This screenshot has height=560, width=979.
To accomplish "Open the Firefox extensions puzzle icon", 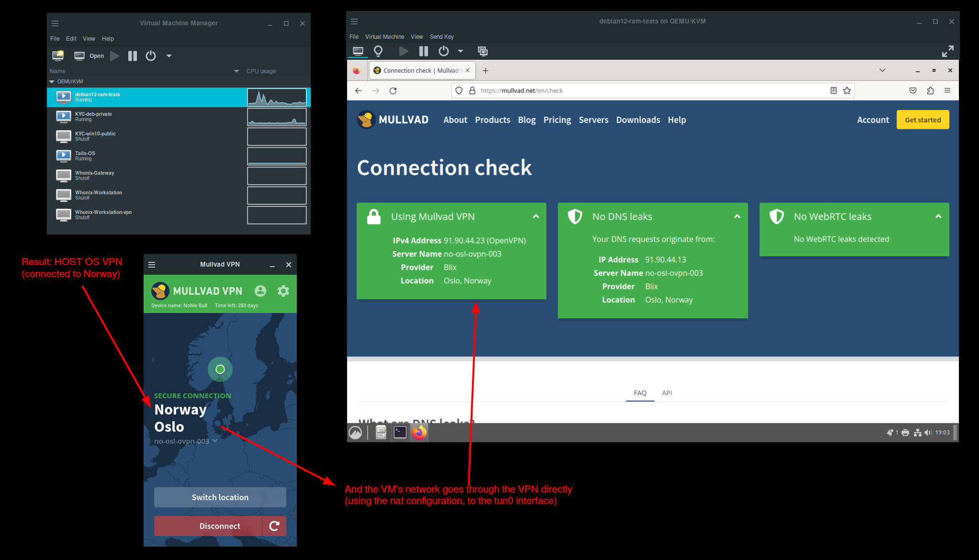I will click(x=930, y=90).
